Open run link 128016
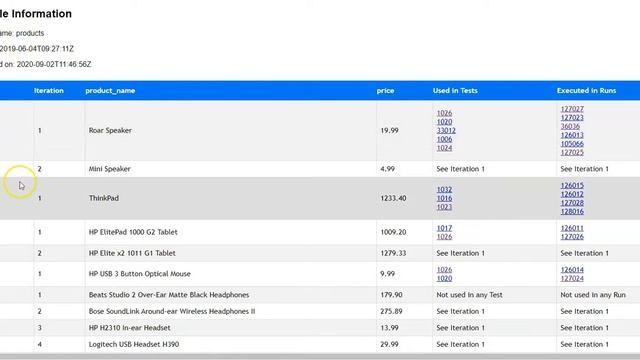 coord(572,211)
